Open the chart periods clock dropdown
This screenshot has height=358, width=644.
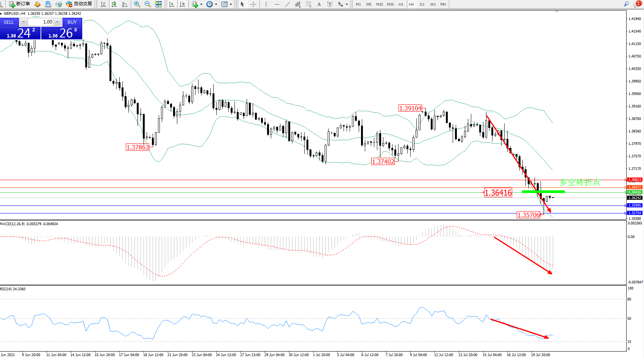(216, 5)
